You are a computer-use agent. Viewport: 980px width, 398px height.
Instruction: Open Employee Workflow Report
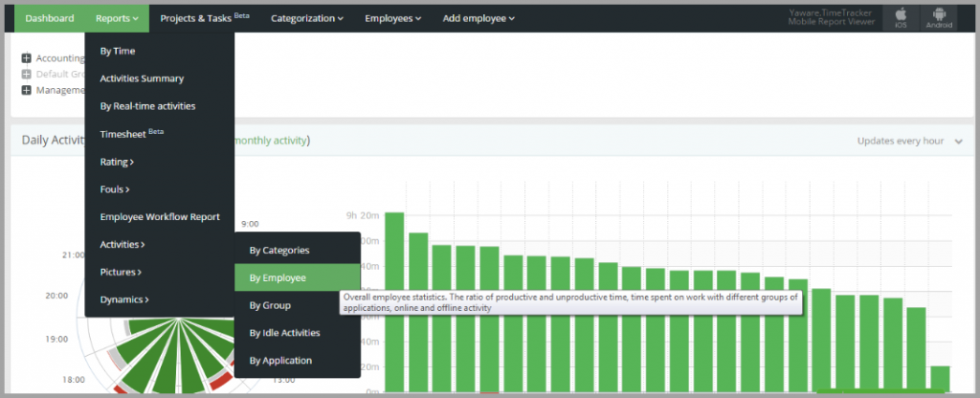pos(160,217)
